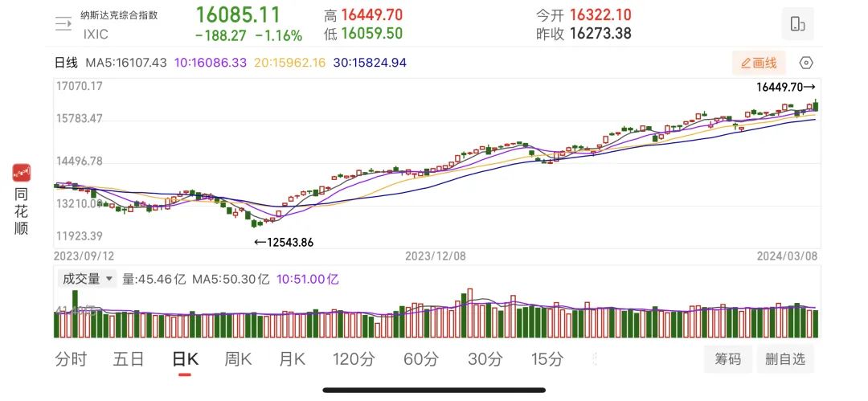The height and width of the screenshot is (401, 868).
Task: Select the 15分 period tab
Action: [547, 359]
